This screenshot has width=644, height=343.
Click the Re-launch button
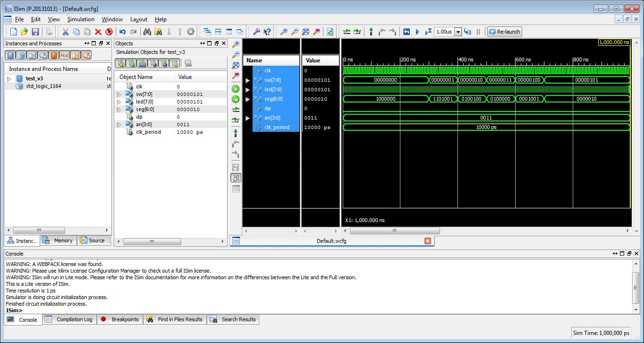504,32
